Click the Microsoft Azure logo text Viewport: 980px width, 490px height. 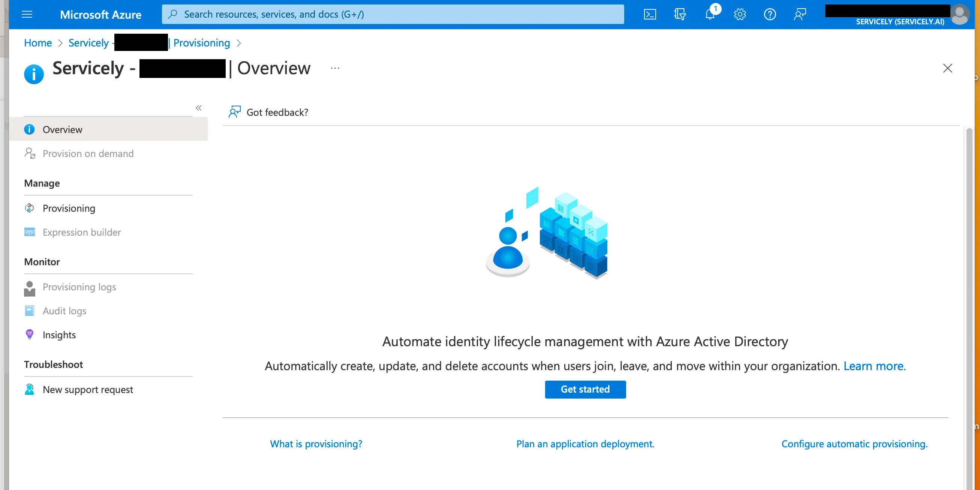point(100,15)
